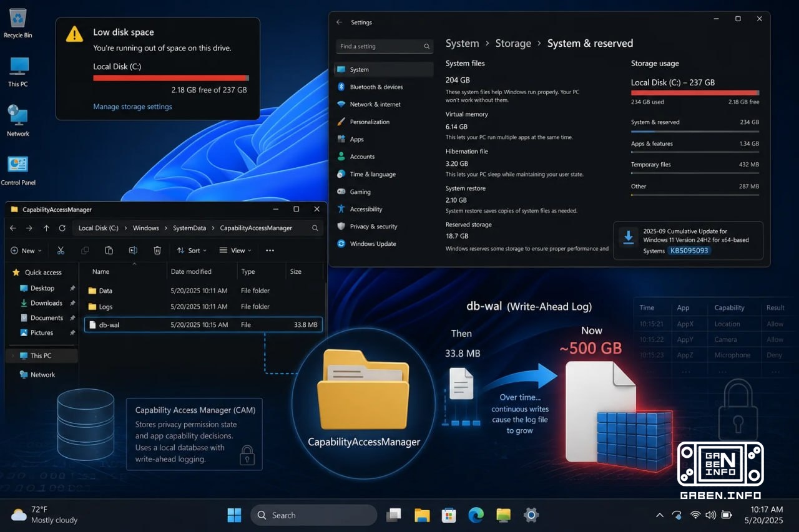This screenshot has width=799, height=532.
Task: Click the Local Disk (C:) – 237 GB usage bar
Action: tap(695, 92)
